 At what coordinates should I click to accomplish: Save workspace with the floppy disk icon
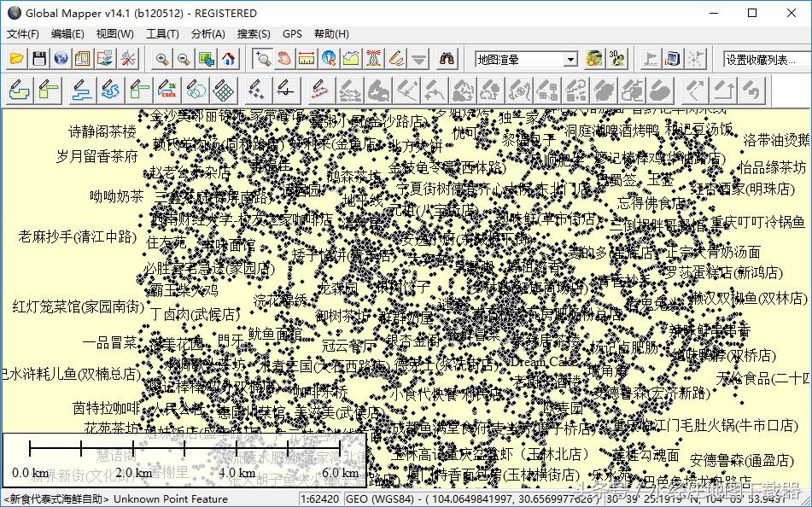pos(38,59)
